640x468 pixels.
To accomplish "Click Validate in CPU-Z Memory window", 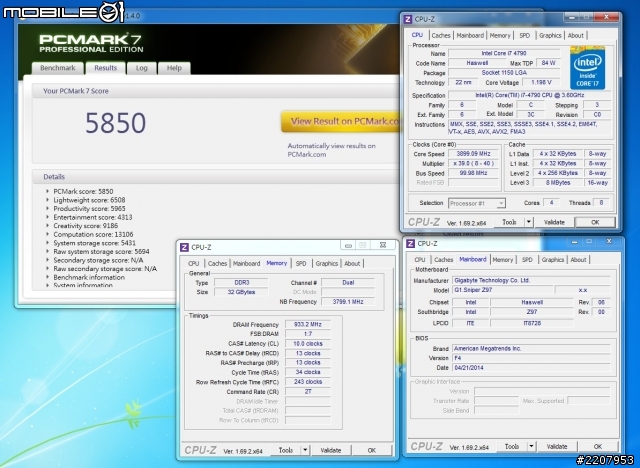I will (x=331, y=450).
